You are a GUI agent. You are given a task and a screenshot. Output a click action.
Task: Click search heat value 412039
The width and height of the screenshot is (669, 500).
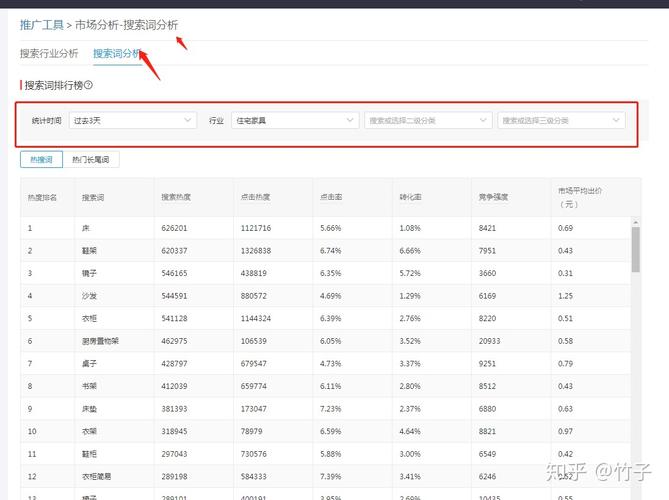click(x=174, y=387)
